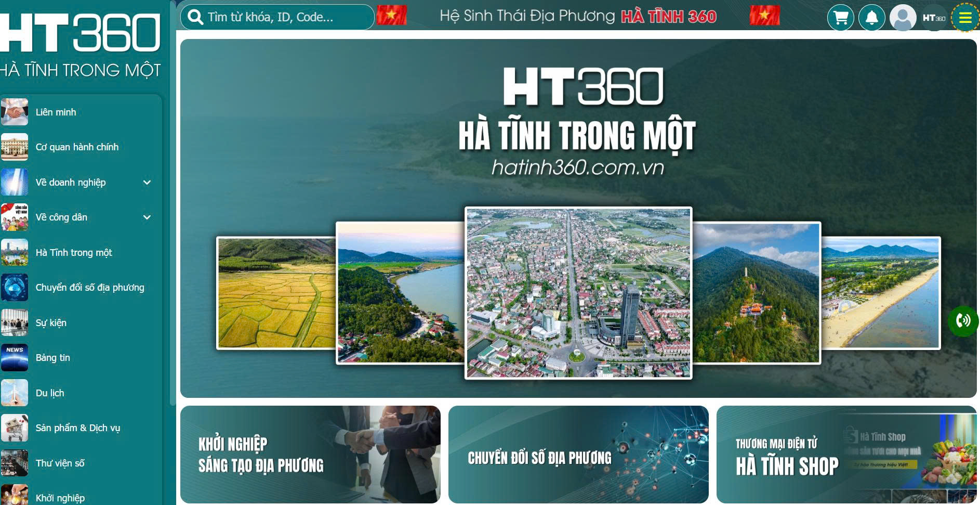Viewport: 980px width, 505px height.
Task: Expand the Về doanh nghiệp submenu
Action: tap(147, 183)
